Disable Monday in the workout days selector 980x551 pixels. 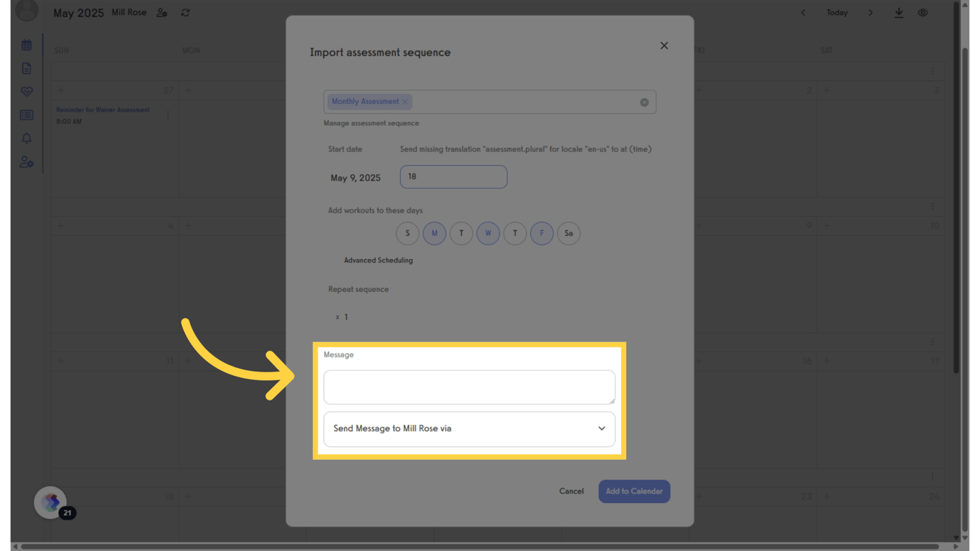pyautogui.click(x=434, y=233)
